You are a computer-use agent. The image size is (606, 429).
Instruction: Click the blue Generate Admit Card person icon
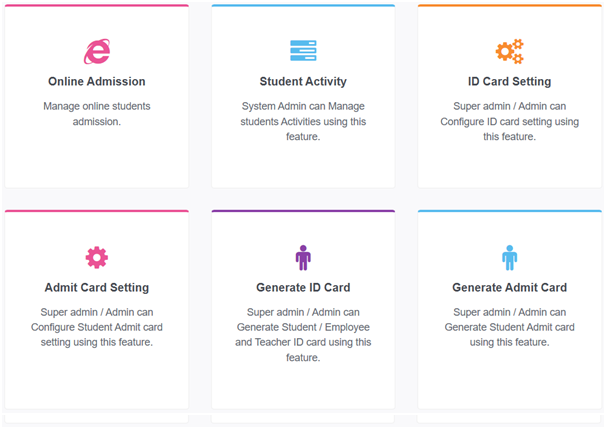[509, 257]
